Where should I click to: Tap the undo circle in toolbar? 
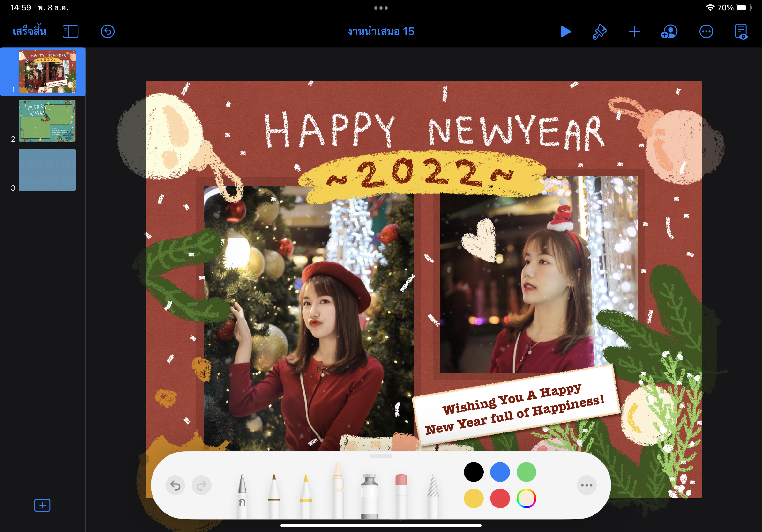tap(108, 32)
